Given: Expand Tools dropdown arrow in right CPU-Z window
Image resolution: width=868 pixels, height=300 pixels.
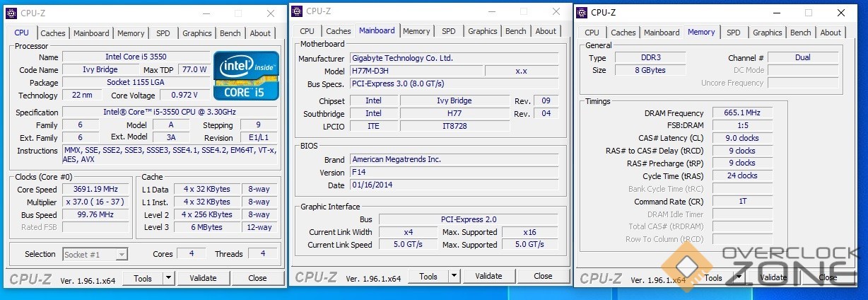Looking at the screenshot, I should pos(739,278).
